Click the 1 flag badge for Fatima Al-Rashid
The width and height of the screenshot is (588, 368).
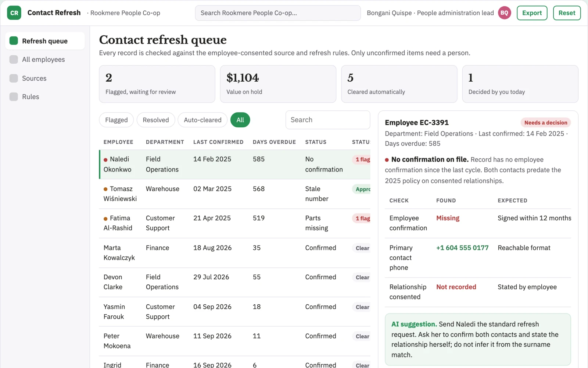pos(362,218)
